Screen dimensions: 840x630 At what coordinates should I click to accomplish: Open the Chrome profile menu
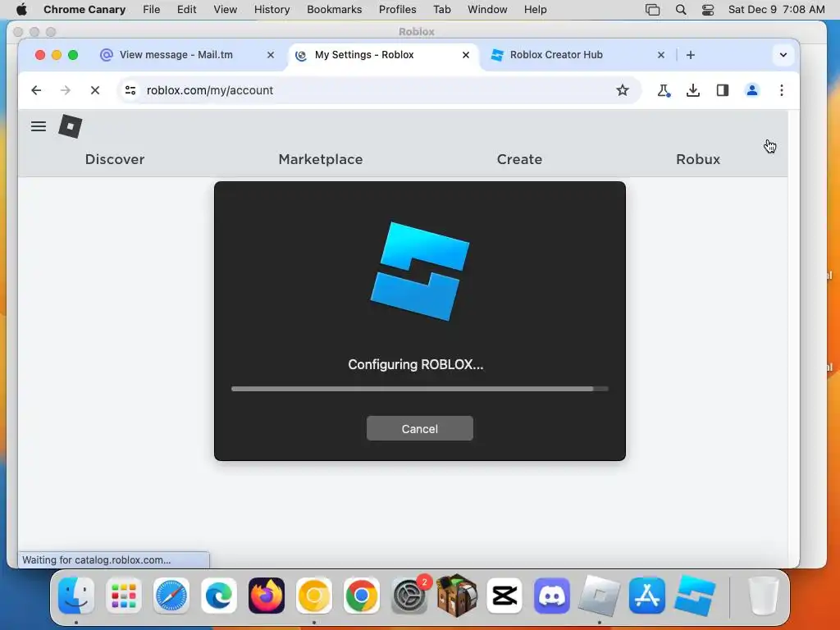[752, 90]
